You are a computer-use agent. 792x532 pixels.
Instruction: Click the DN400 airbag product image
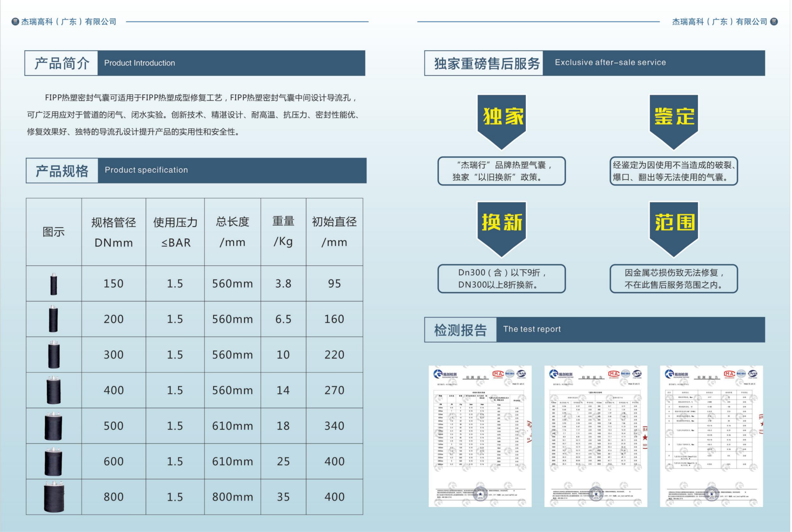(x=54, y=390)
